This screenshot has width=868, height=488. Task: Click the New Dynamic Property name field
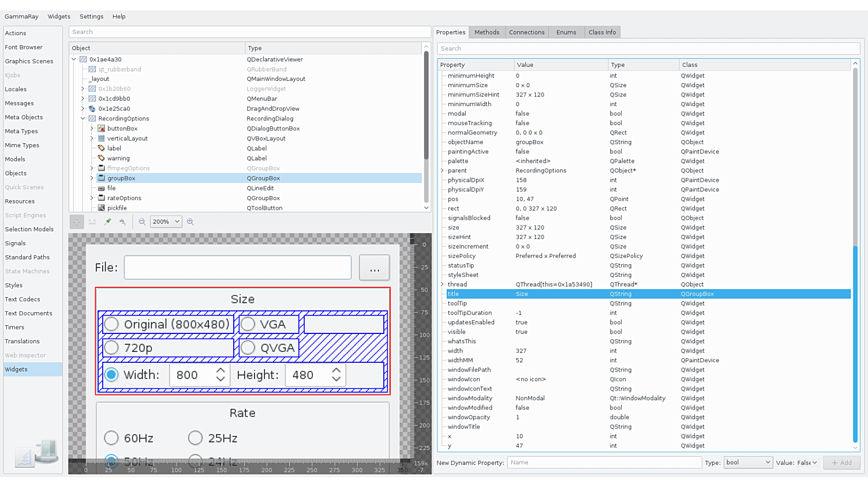click(x=604, y=463)
